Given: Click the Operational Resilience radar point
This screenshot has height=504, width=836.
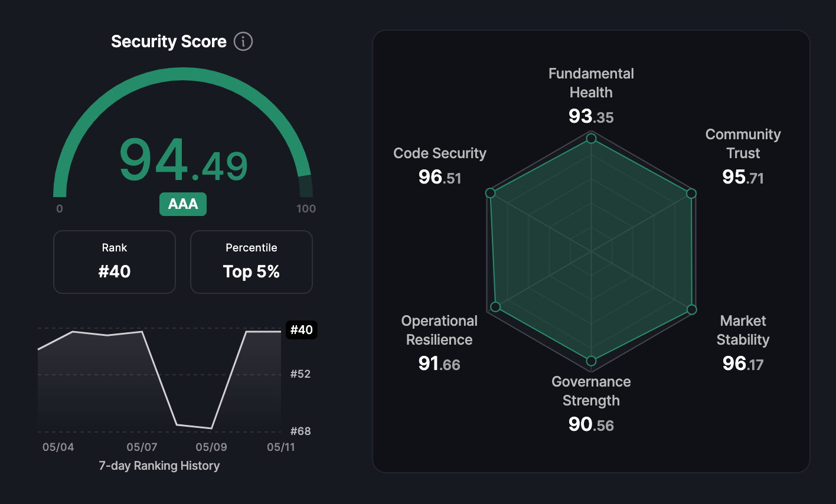Looking at the screenshot, I should click(495, 307).
